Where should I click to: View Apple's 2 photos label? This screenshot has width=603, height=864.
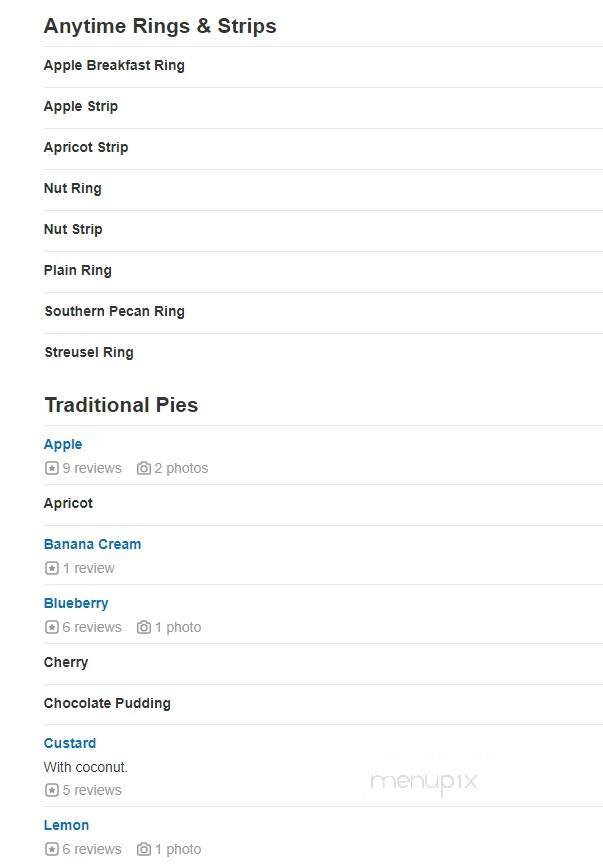pos(180,468)
